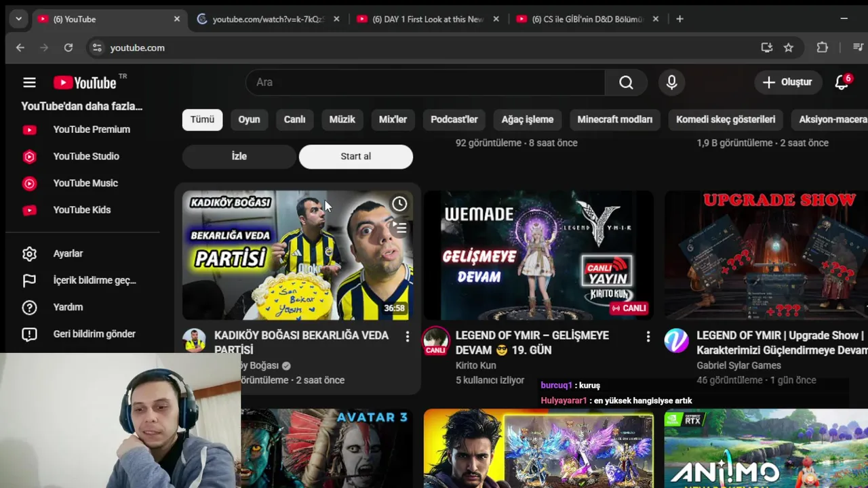The image size is (868, 488).
Task: Start voice search with the microphone icon
Action: 671,82
